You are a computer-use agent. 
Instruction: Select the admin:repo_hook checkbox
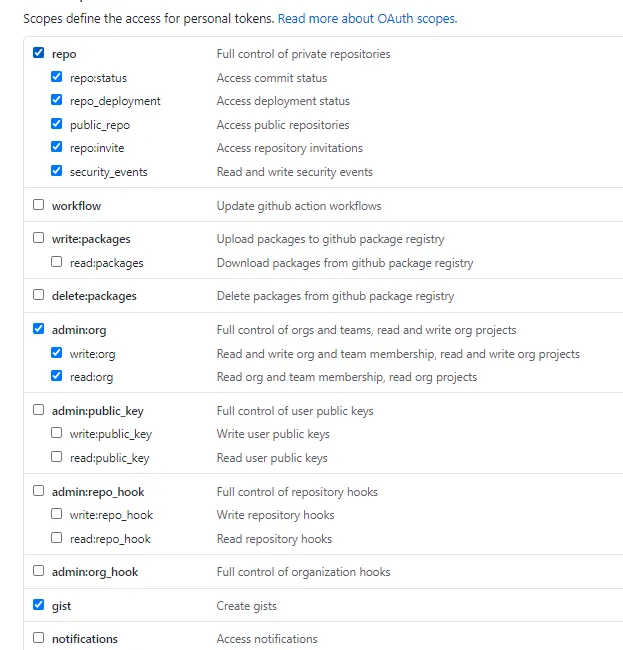(39, 491)
